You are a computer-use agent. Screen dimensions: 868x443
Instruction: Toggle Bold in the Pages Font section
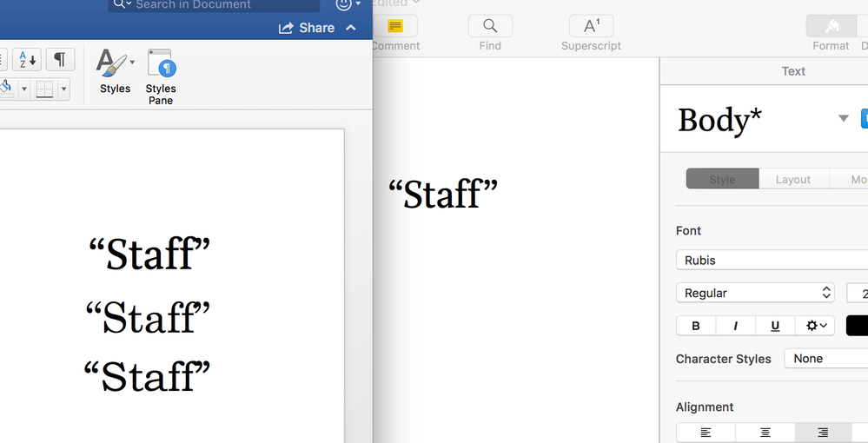point(696,326)
